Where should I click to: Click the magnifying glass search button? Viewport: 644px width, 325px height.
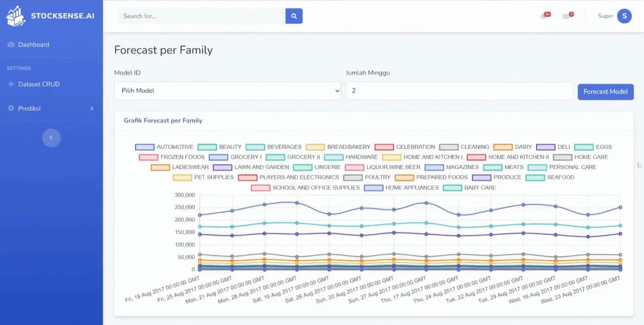[294, 16]
